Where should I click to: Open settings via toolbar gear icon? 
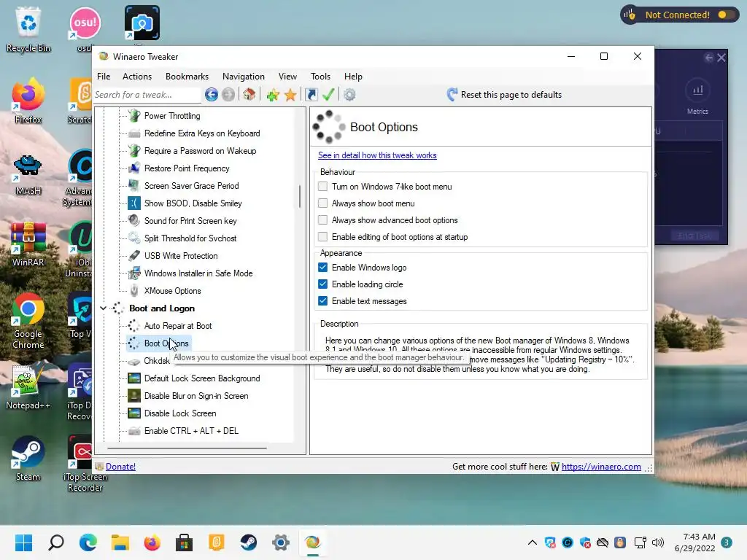(349, 95)
